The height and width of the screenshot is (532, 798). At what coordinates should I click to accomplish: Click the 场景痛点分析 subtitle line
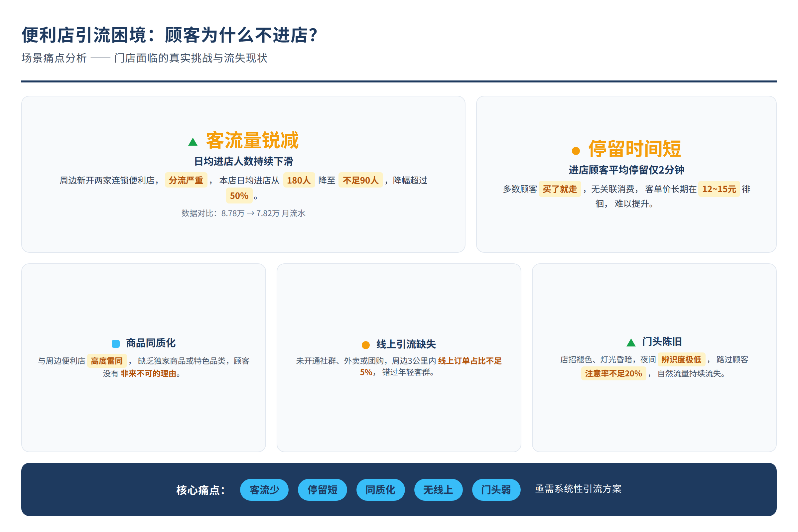coord(144,58)
